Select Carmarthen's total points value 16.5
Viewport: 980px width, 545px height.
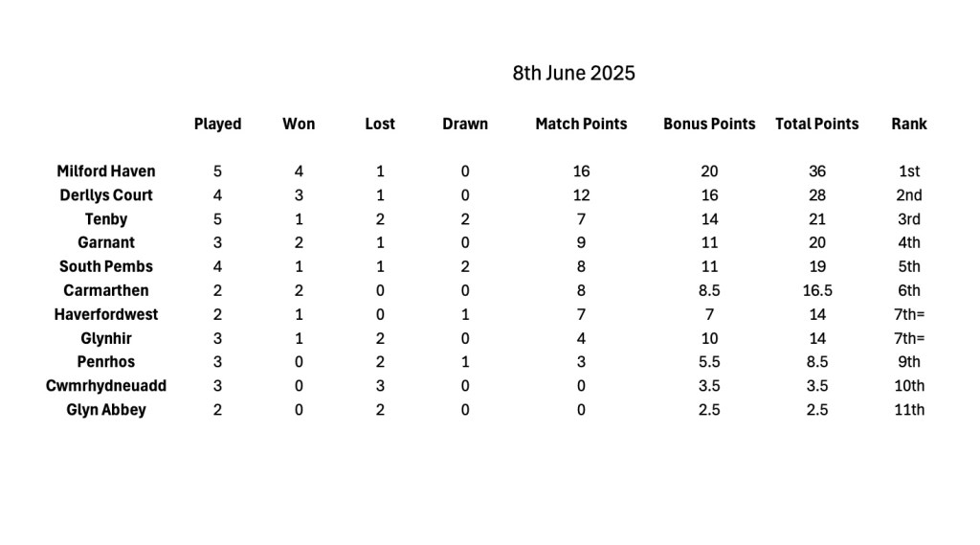point(816,290)
